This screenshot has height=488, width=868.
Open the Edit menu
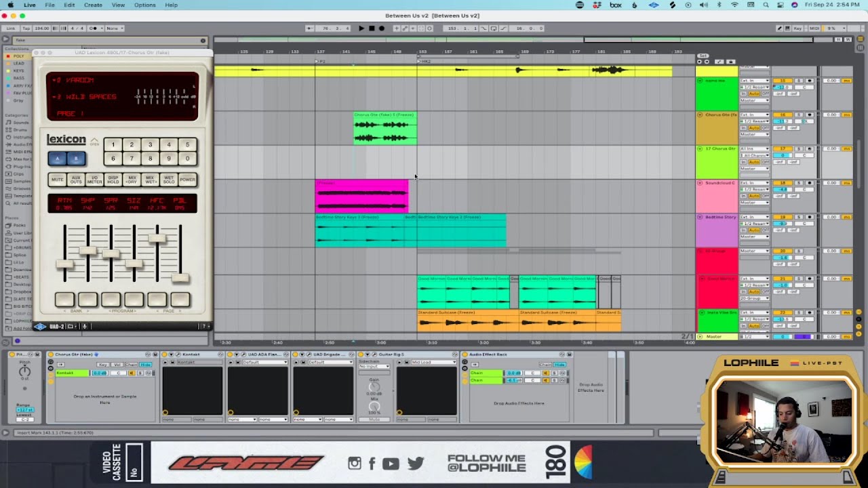(69, 5)
